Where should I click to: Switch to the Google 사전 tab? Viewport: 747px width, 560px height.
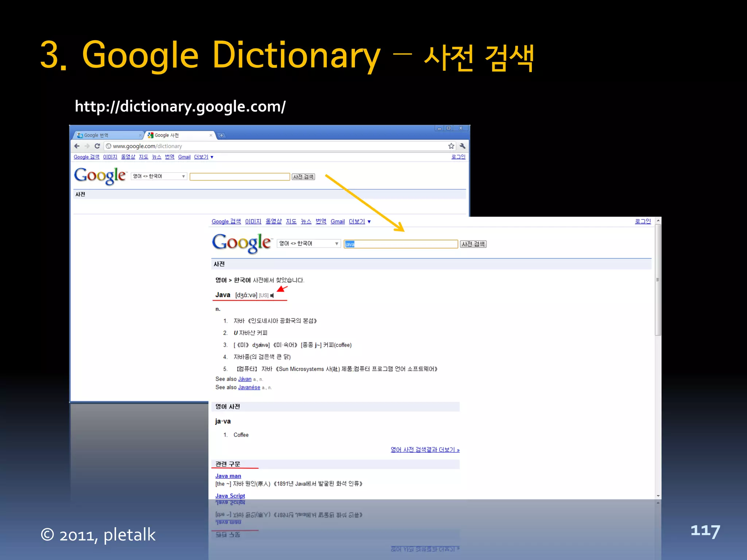pyautogui.click(x=180, y=135)
